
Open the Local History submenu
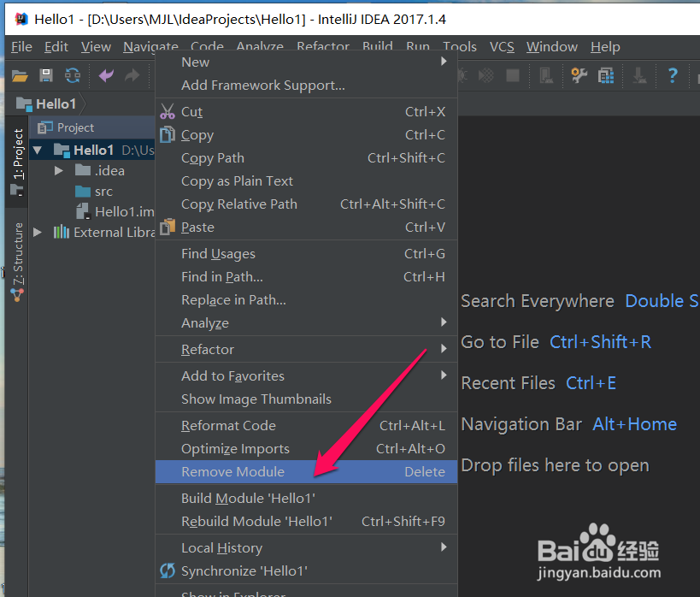click(x=306, y=548)
